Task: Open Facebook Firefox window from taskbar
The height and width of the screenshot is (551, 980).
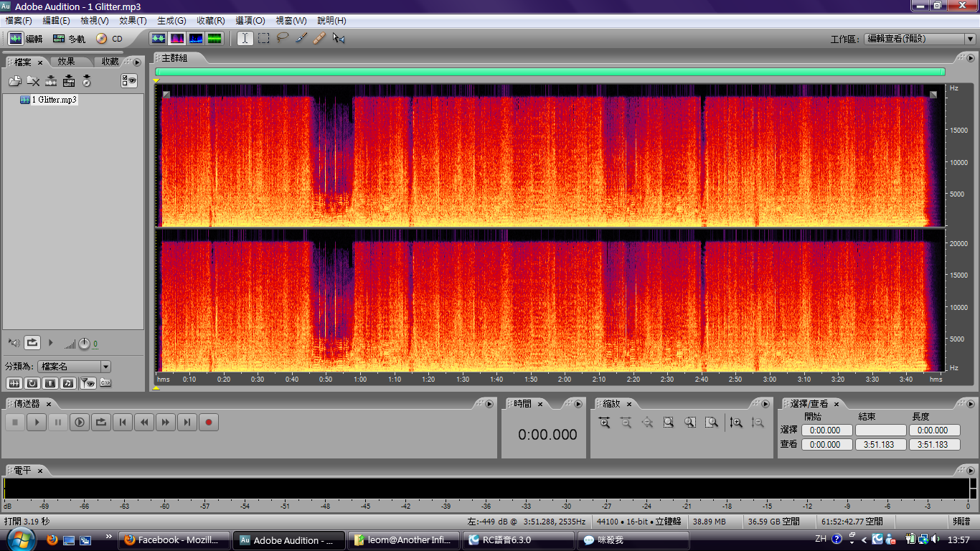Action: click(176, 540)
